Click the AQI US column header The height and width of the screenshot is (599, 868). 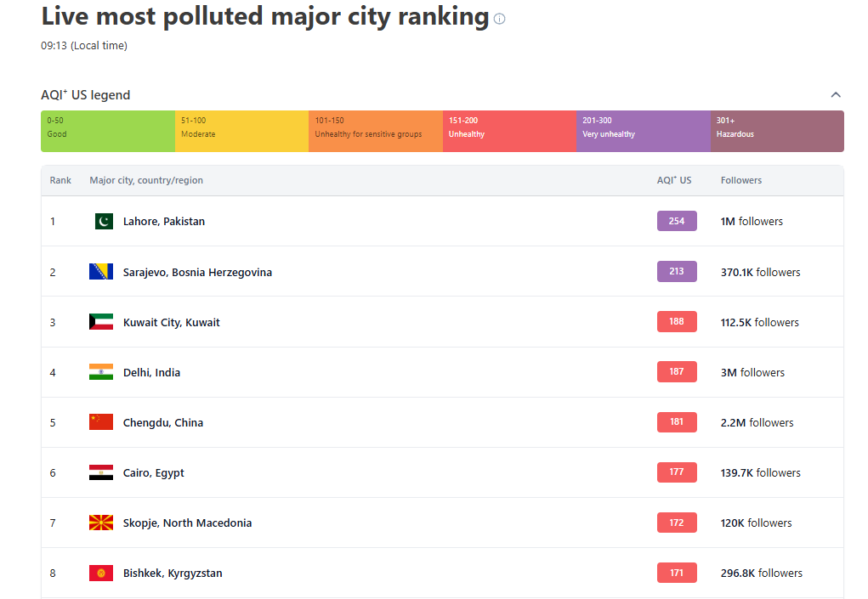pyautogui.click(x=674, y=180)
